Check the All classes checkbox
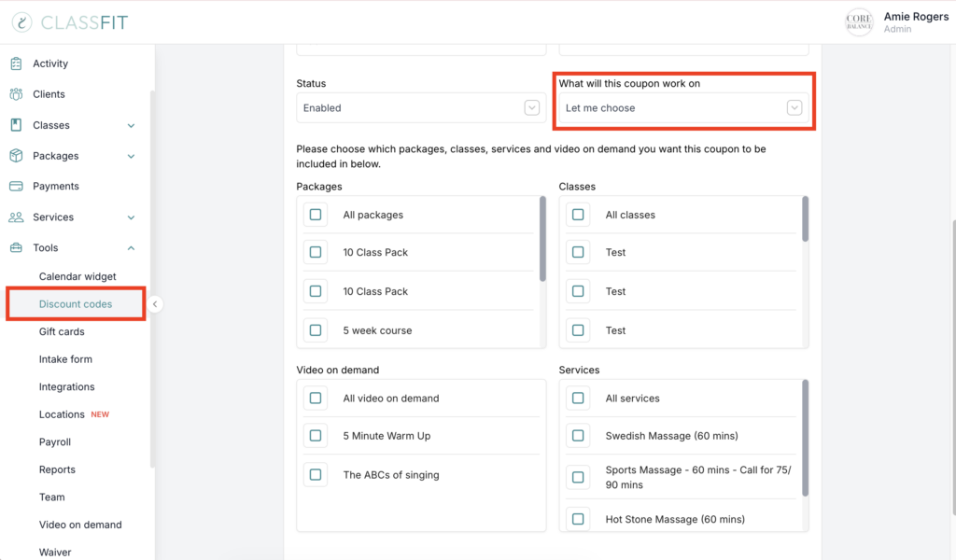 (578, 215)
